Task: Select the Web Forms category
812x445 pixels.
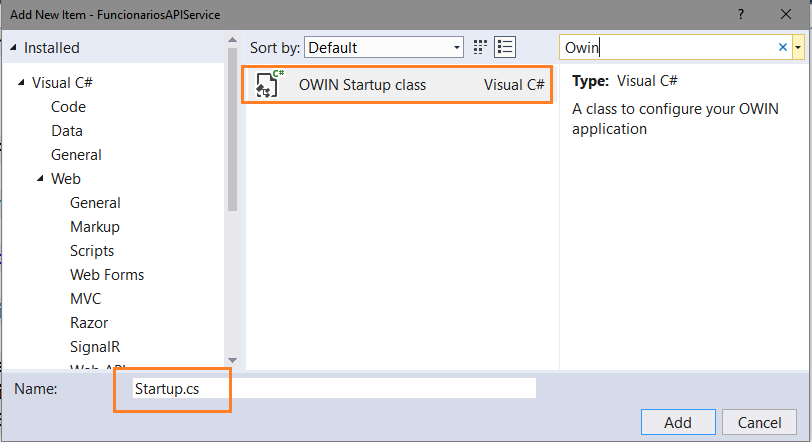Action: (107, 275)
